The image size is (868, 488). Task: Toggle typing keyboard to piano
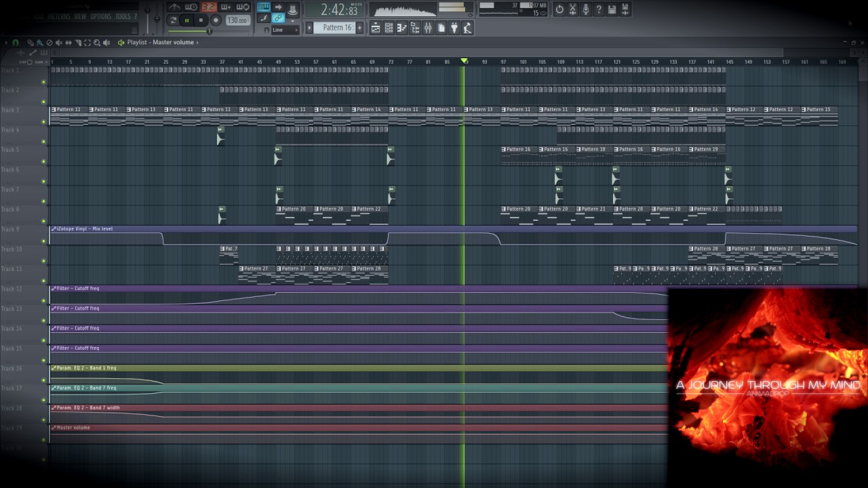[x=264, y=7]
